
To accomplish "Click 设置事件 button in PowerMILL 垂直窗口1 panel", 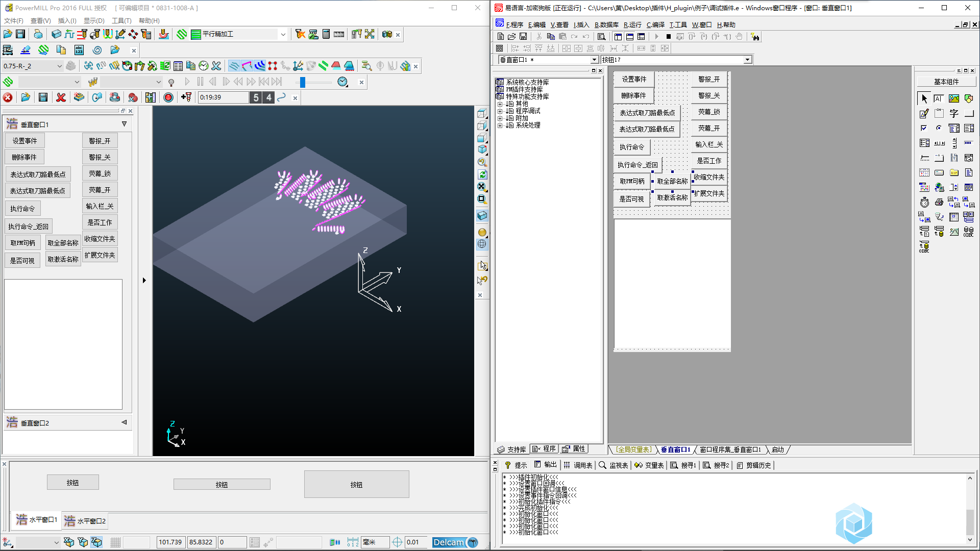I will tap(25, 141).
